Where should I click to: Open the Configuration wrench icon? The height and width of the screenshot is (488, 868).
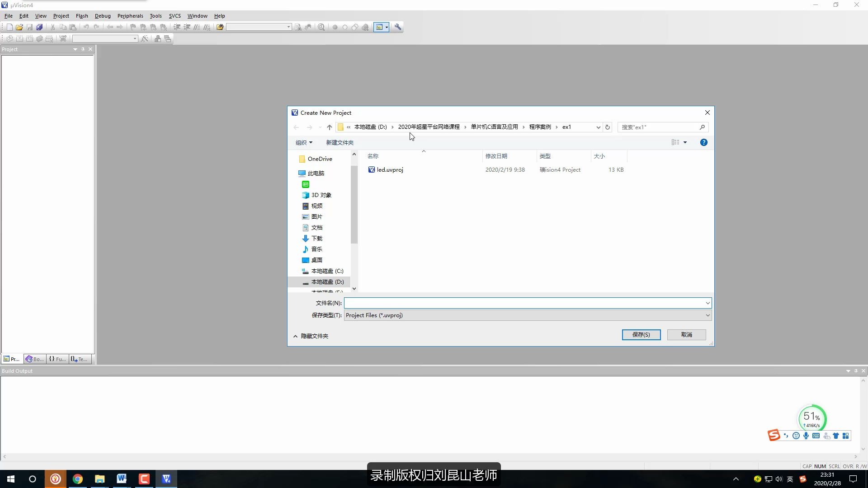[x=398, y=27]
